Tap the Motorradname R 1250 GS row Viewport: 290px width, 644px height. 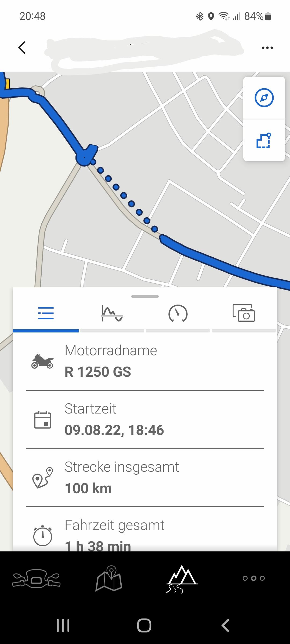tap(145, 361)
